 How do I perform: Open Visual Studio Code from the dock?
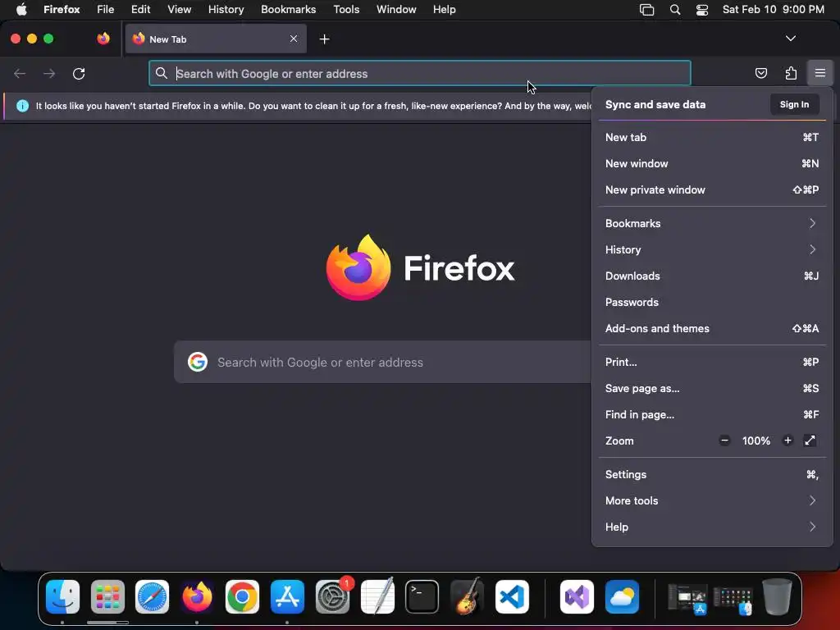(512, 596)
